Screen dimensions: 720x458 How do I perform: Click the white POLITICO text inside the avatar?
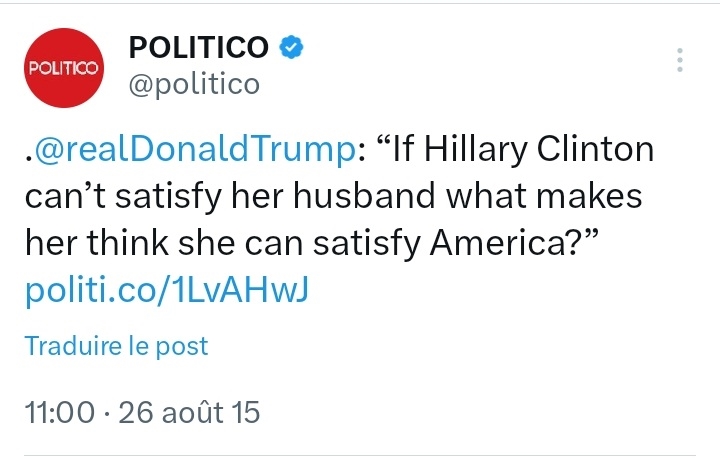[62, 69]
